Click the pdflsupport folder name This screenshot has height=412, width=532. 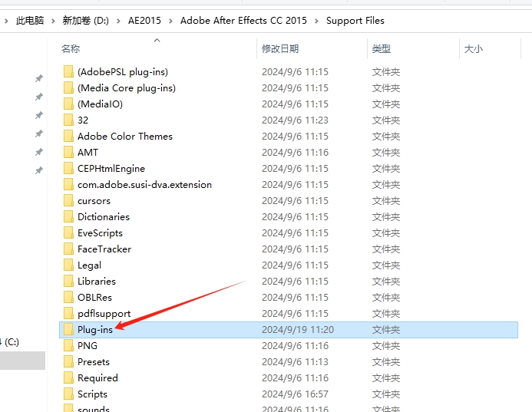(x=104, y=313)
